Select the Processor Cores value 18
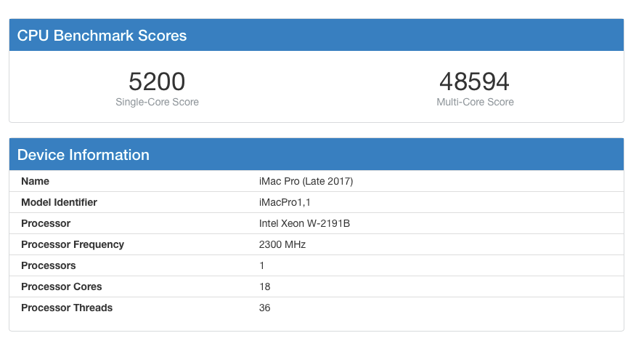The height and width of the screenshot is (341, 644). 265,286
